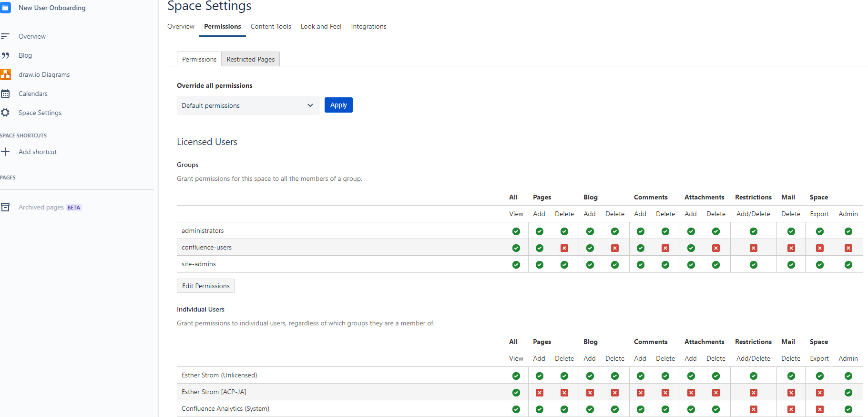
Task: Click the blue Apply button
Action: tap(338, 105)
